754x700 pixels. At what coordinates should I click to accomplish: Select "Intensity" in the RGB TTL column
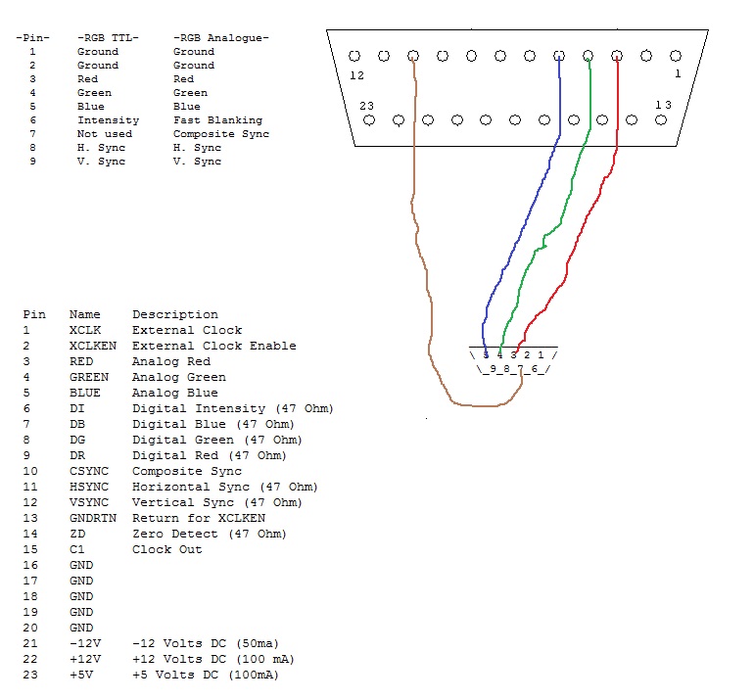coord(108,120)
